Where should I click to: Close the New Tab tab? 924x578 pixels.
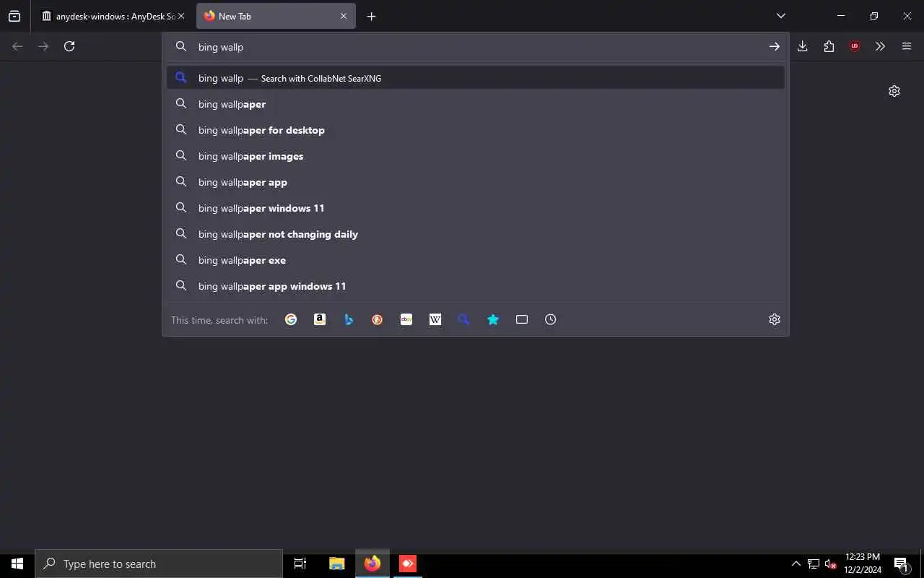pos(344,16)
